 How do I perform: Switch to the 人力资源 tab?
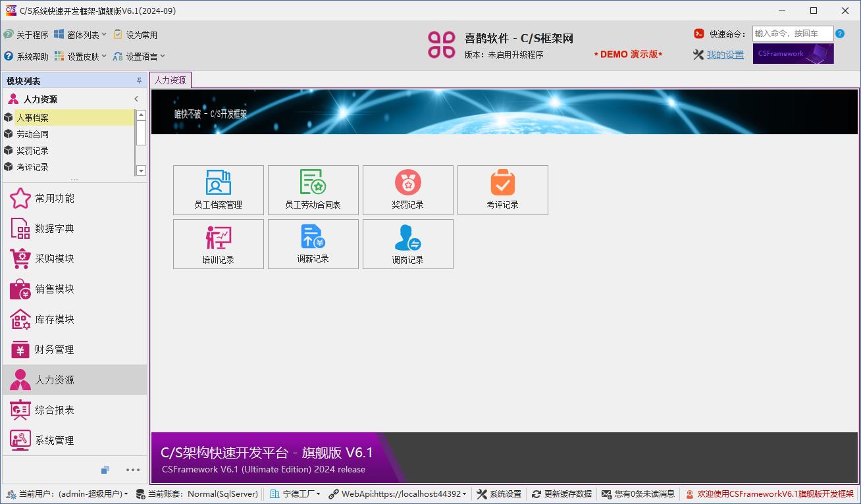pos(170,80)
